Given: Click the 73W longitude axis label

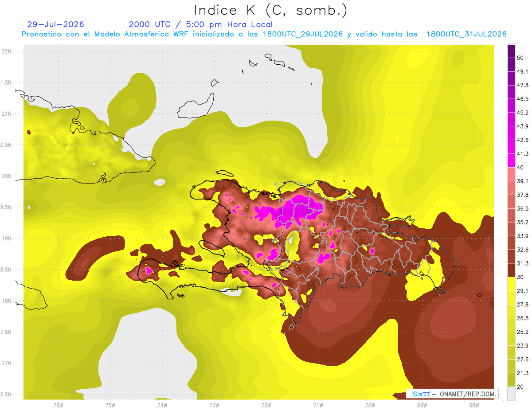Looking at the screenshot, I should click(214, 405).
